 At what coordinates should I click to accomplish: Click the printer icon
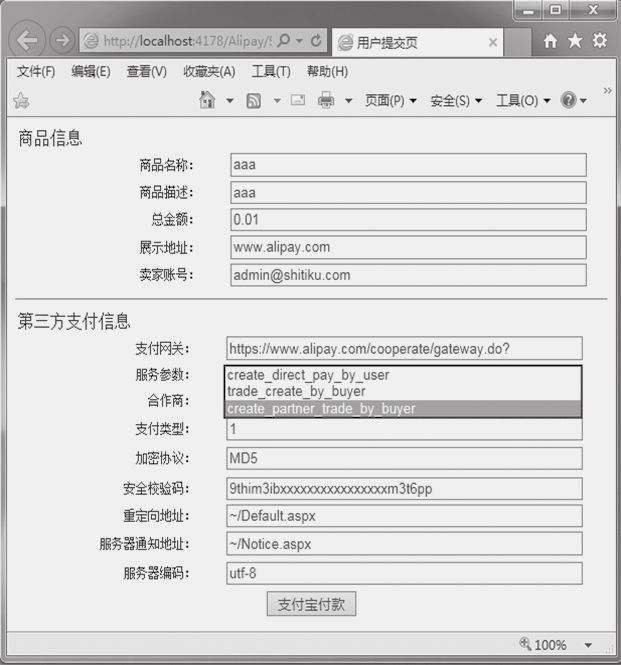pyautogui.click(x=326, y=100)
